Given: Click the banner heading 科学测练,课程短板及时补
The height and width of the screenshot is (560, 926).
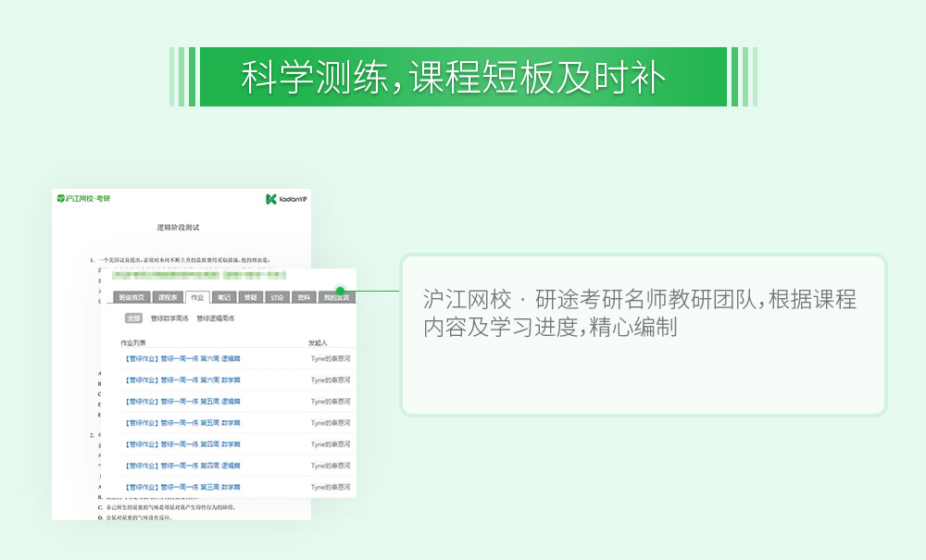Looking at the screenshot, I should pos(454,78).
